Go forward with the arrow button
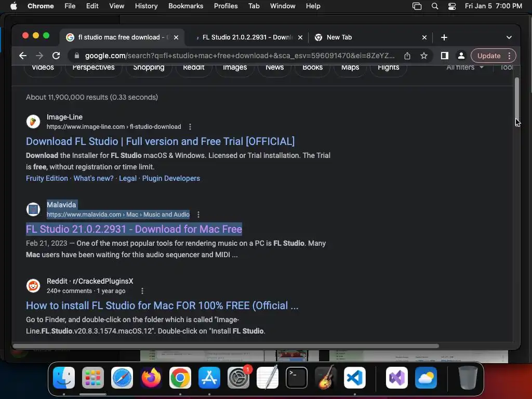The height and width of the screenshot is (399, 532). (x=39, y=56)
